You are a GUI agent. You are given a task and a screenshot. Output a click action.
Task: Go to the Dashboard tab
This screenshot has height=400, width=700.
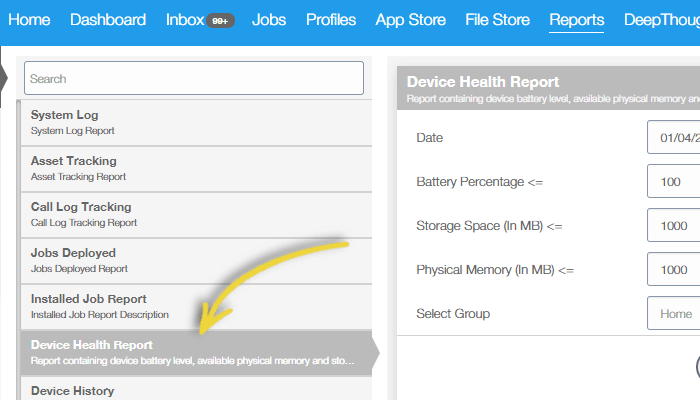pyautogui.click(x=108, y=20)
